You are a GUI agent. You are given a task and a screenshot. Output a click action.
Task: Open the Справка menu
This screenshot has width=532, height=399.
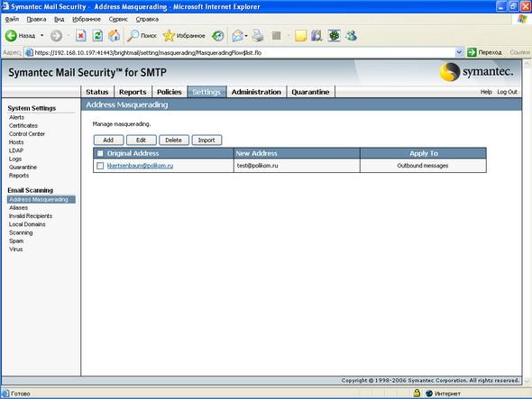point(147,19)
